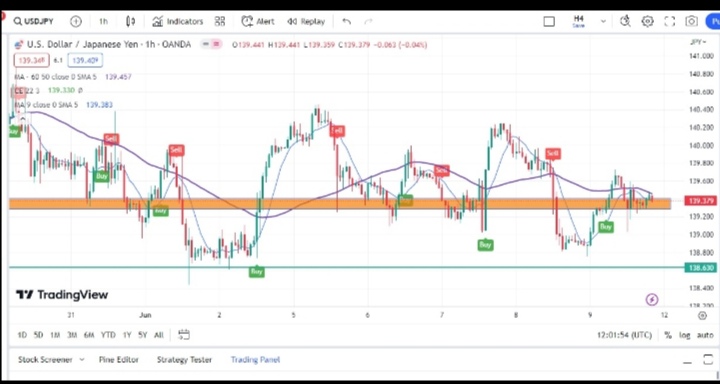
Task: Open the 1h timeframe selector
Action: point(103,21)
